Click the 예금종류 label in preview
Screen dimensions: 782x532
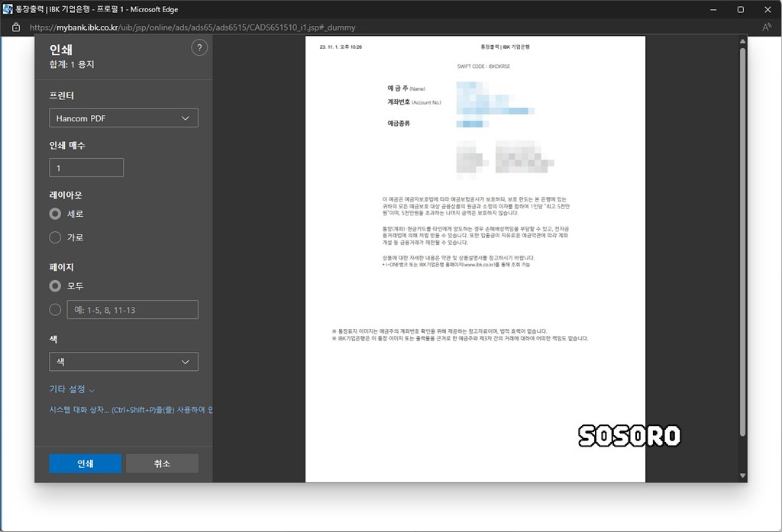point(399,123)
